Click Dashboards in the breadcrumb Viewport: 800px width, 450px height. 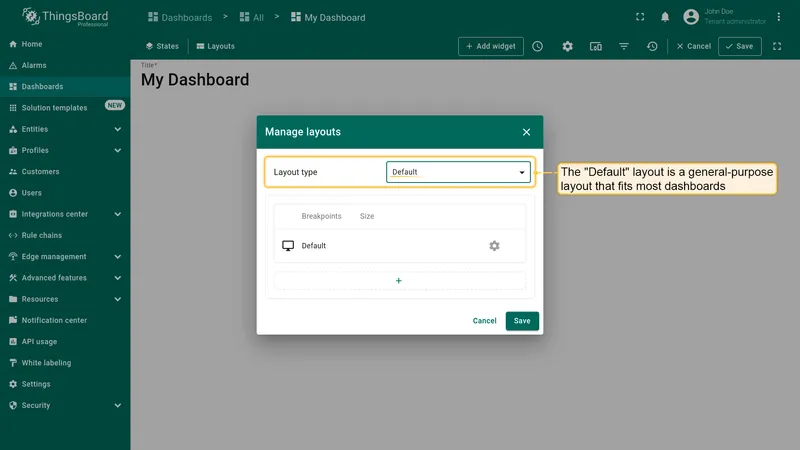180,17
